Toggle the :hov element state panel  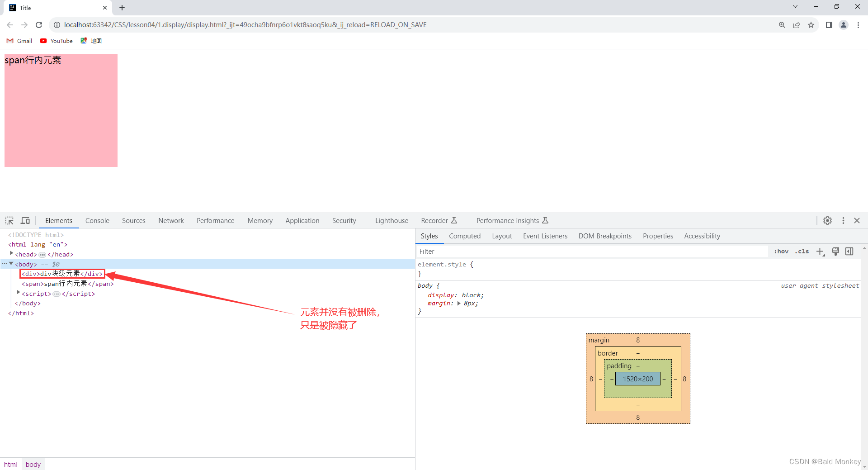point(781,251)
